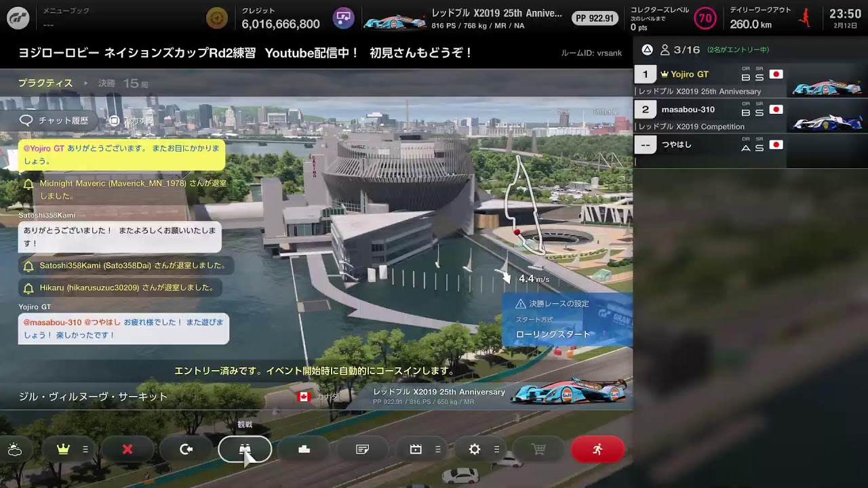Click the チャット履歴 chat history label
This screenshot has width=868, height=488.
click(63, 121)
